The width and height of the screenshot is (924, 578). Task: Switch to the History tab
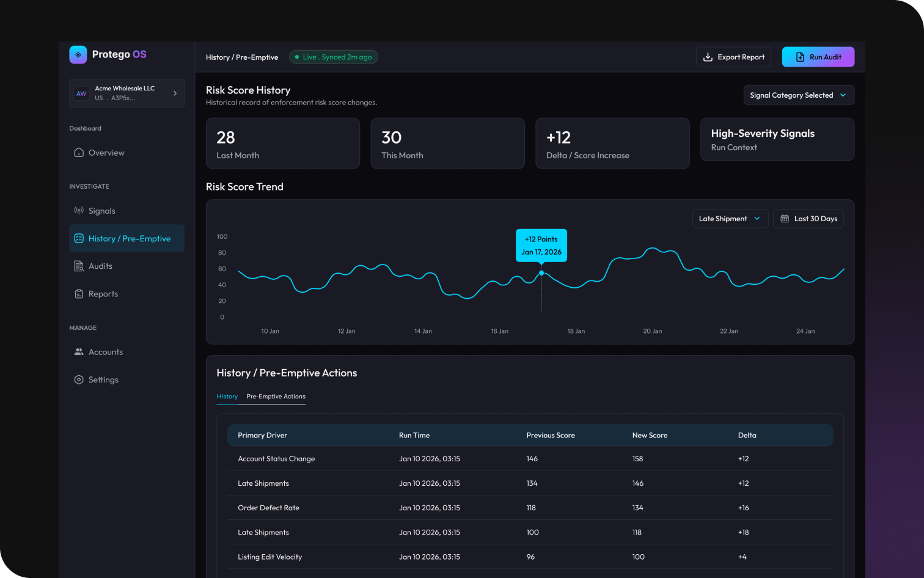[x=227, y=397]
